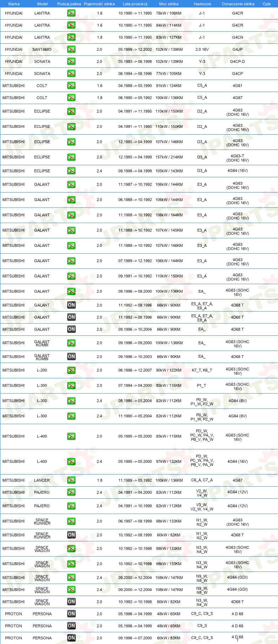Select the SANTAMO model cell
The image size is (278, 644).
(42, 49)
